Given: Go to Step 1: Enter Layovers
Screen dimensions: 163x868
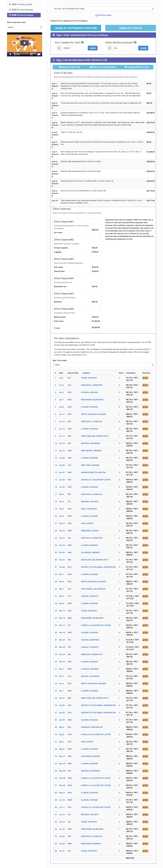Looking at the screenshot, I should 24,4.
